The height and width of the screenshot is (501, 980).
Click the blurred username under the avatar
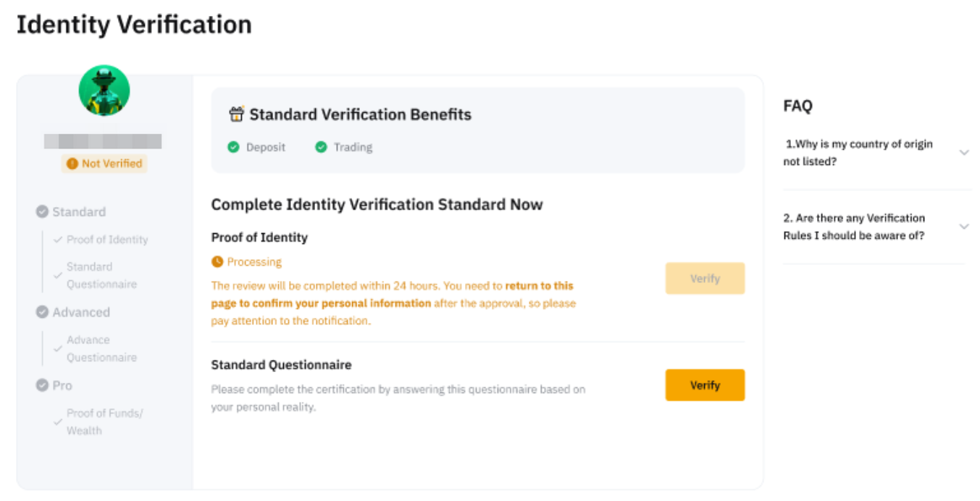tap(103, 141)
